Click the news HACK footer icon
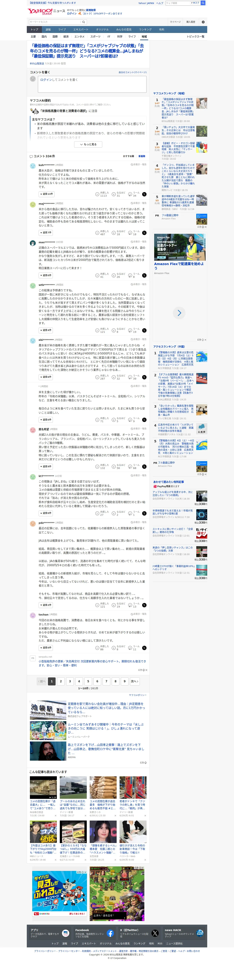The width and height of the screenshot is (234, 980). [200, 933]
